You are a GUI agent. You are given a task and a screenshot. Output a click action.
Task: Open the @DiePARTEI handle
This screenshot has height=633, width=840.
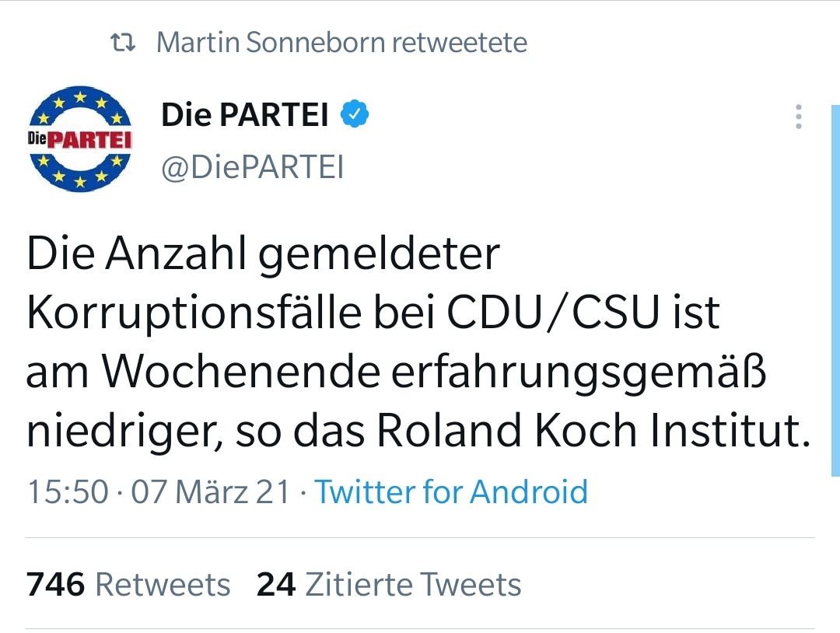click(252, 167)
